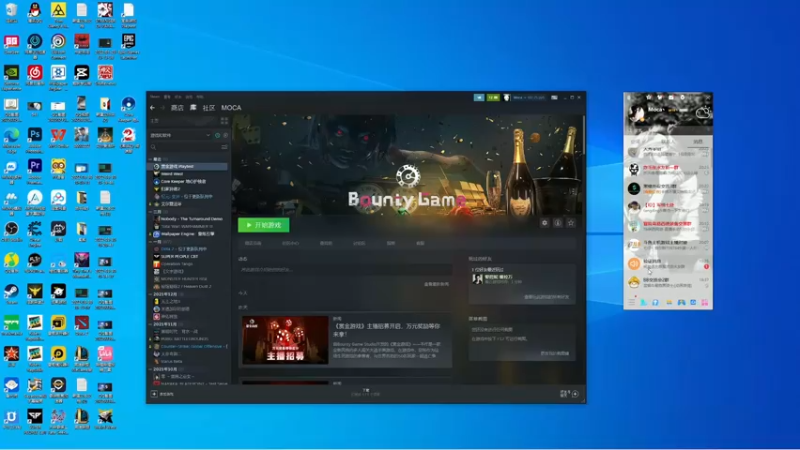Open the game controller icon in QQ bottom bar

[x=681, y=303]
